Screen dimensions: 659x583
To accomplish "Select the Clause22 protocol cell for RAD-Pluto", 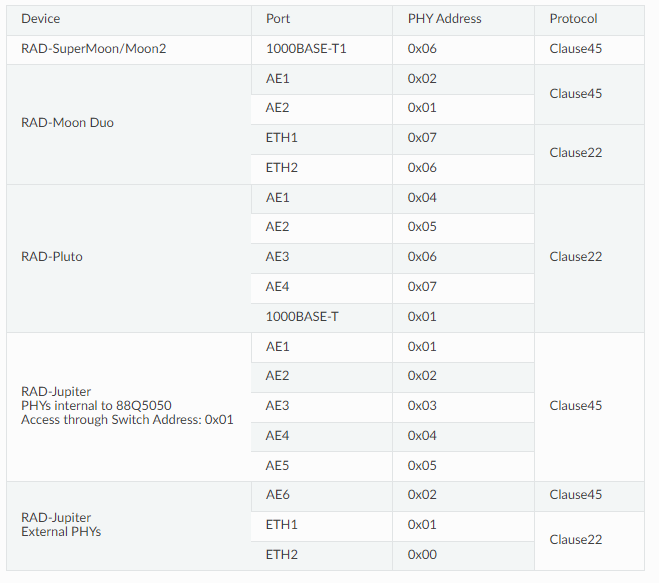I will tap(576, 257).
